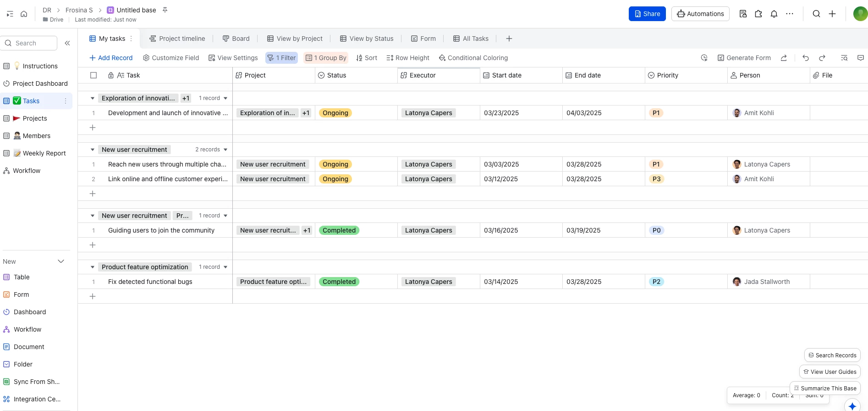This screenshot has width=868, height=411.
Task: Add a row in the Exploration of innovation group
Action: click(x=93, y=128)
